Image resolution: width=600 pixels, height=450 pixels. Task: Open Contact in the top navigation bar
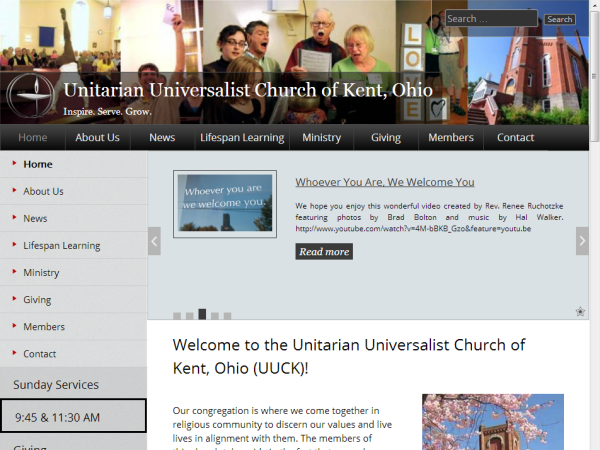pos(515,137)
